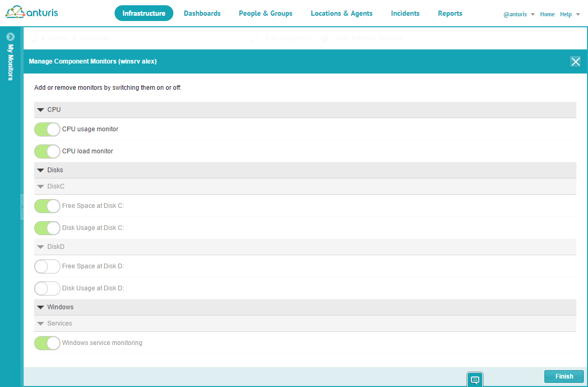Close the Manage Component Monitors dialog

575,61
